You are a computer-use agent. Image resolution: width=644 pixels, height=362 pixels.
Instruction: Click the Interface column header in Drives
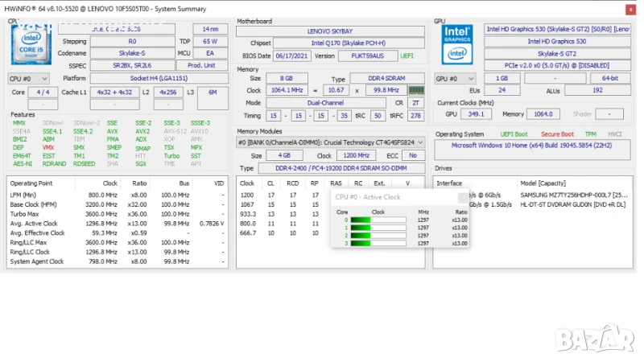[449, 183]
